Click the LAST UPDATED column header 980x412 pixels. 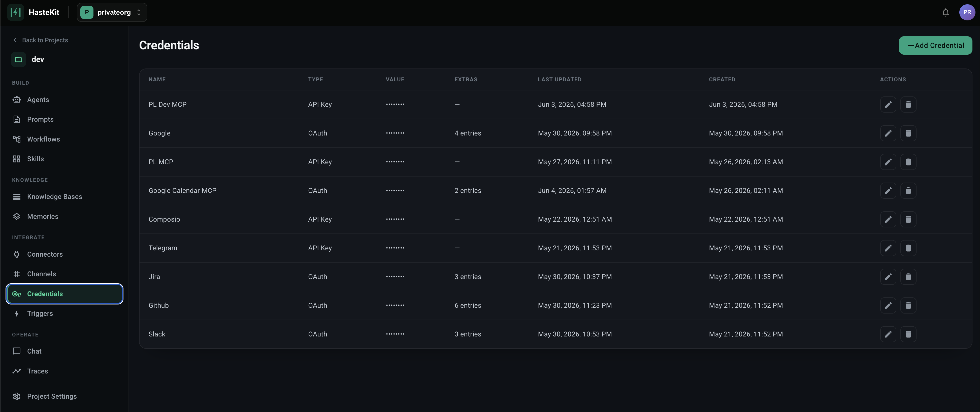point(559,80)
